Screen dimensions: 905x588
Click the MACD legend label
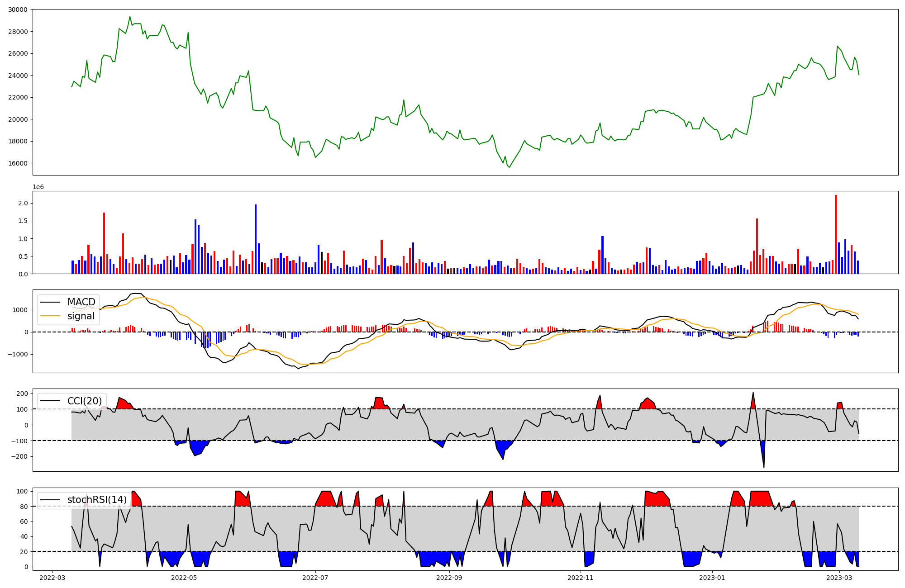81,302
